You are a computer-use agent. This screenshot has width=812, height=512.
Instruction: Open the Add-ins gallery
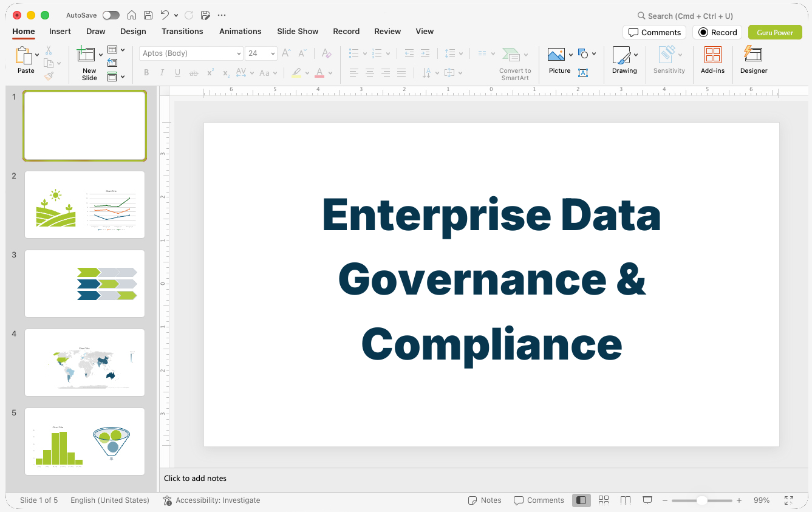point(712,60)
